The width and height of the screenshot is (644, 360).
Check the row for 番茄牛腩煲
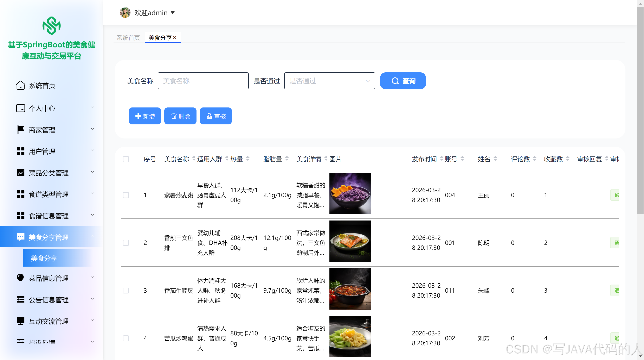[126, 290]
